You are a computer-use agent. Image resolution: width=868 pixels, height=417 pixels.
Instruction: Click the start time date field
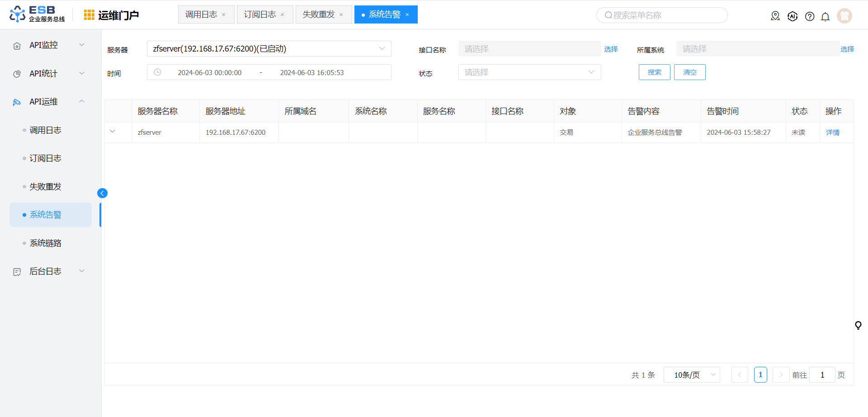click(209, 73)
